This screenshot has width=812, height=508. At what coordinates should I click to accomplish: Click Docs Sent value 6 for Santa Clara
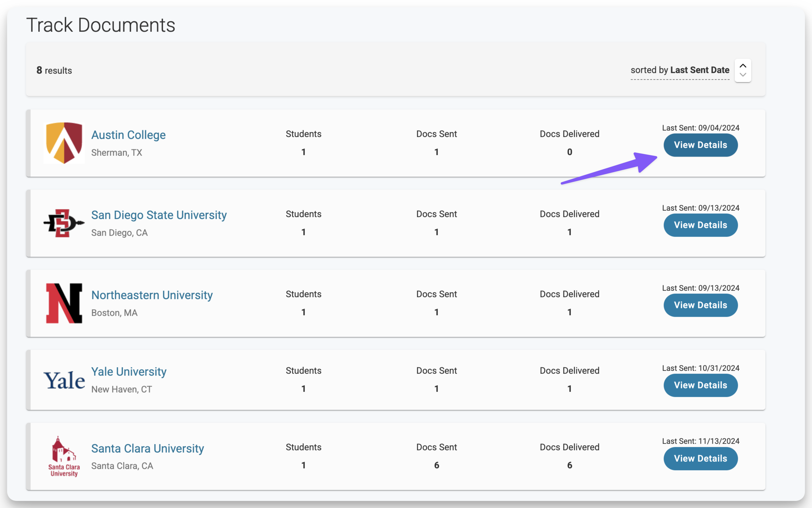437,465
